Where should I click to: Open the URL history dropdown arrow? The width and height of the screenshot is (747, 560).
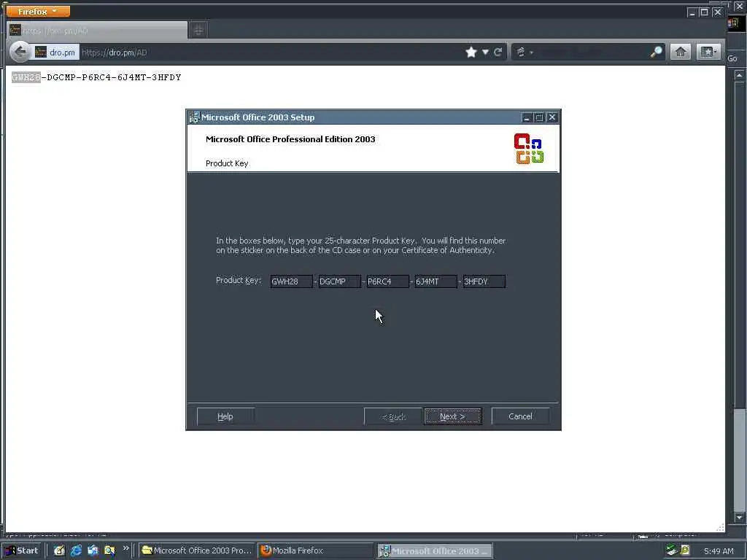click(x=485, y=52)
